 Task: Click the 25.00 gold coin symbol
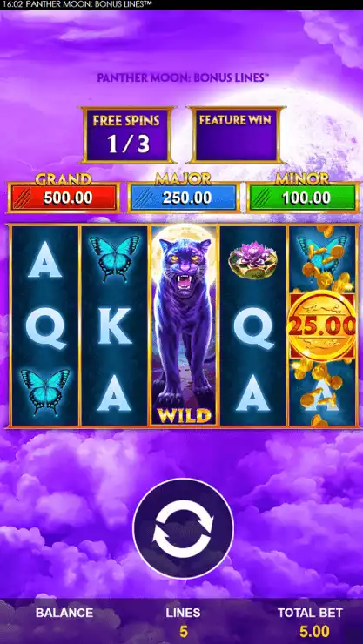322,325
